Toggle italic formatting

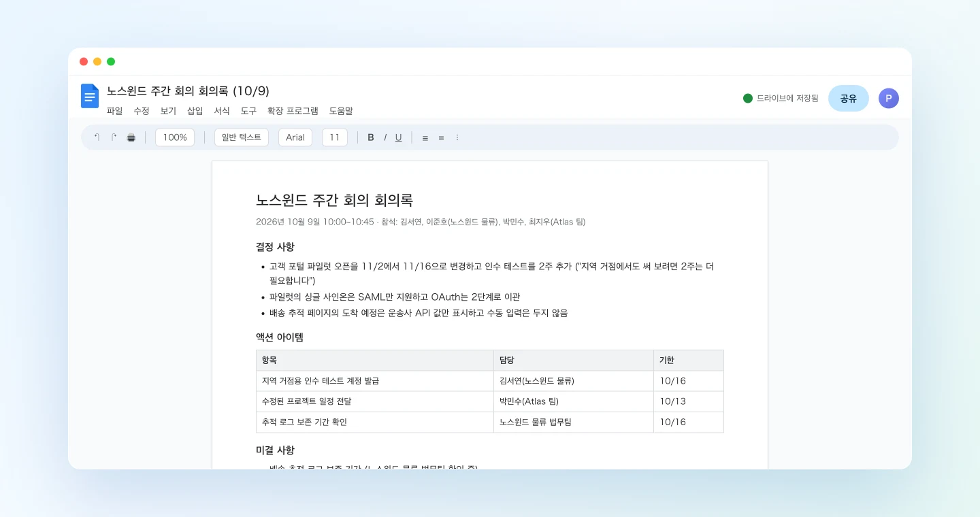click(385, 137)
